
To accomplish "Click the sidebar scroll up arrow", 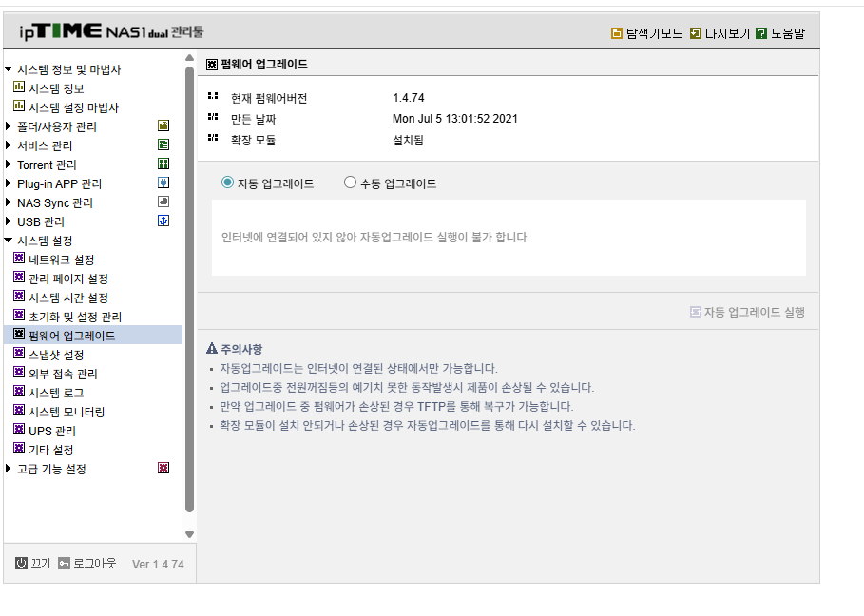I will pyautogui.click(x=189, y=58).
